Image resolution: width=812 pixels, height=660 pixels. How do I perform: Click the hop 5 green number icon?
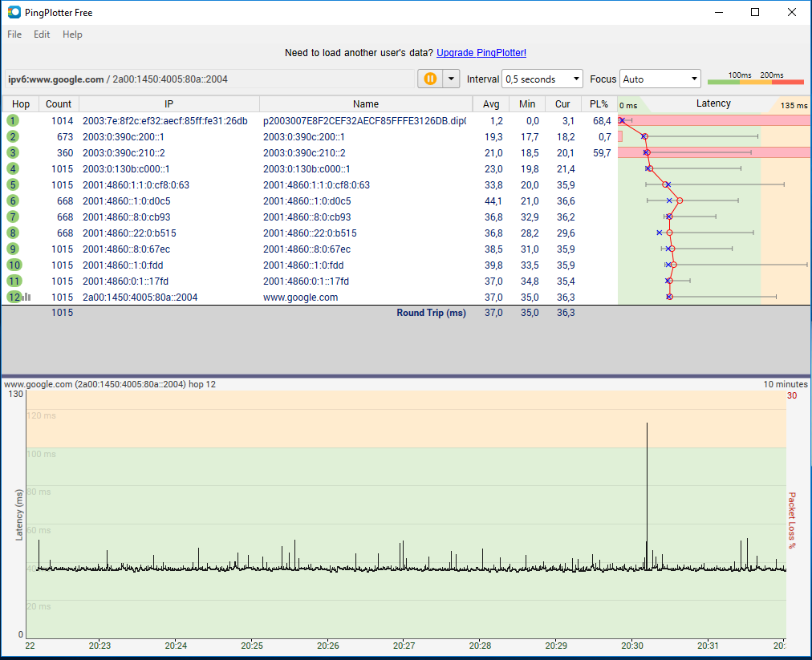(13, 184)
